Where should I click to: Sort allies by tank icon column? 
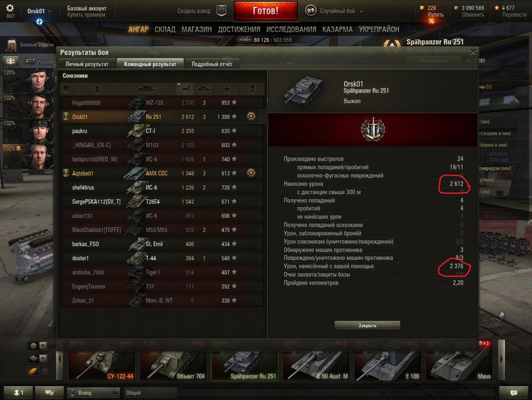pyautogui.click(x=149, y=89)
